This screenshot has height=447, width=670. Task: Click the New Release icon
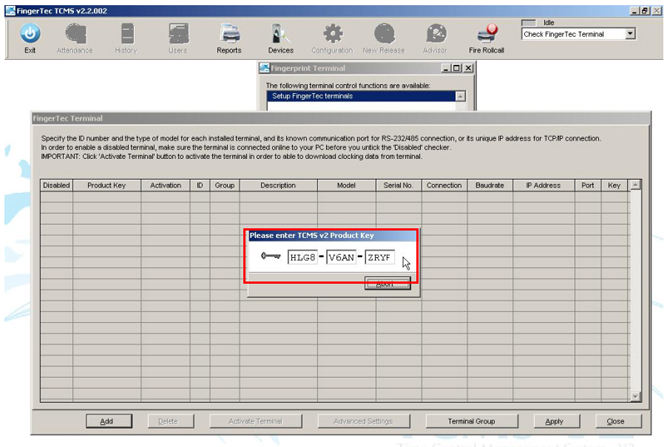click(384, 34)
